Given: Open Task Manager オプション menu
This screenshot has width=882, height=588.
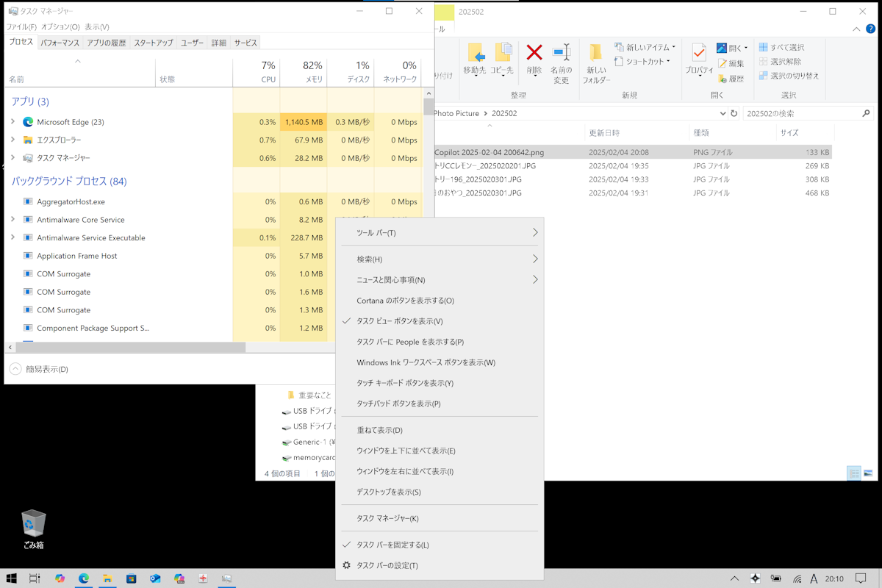Looking at the screenshot, I should tap(60, 27).
